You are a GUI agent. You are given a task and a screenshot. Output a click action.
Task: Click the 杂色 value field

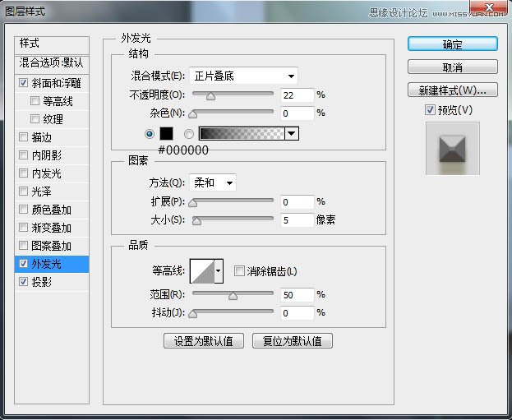click(x=298, y=113)
